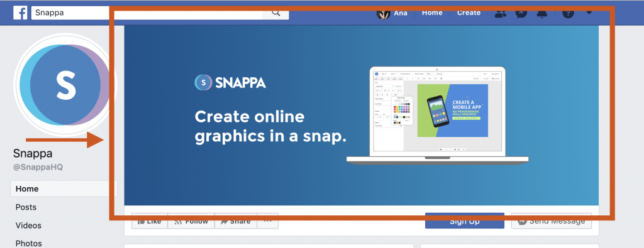Open the more options ellipsis button
The image size is (644, 248).
268,221
